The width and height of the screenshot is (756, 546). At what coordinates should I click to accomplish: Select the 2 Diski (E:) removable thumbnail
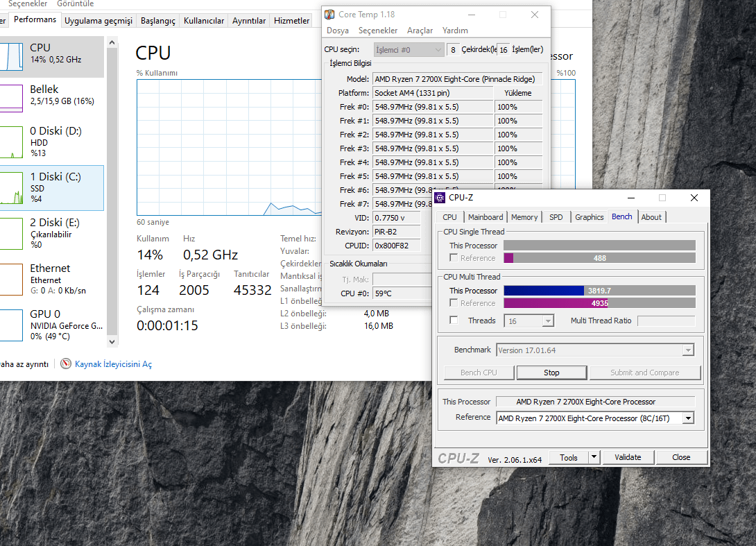pyautogui.click(x=11, y=234)
